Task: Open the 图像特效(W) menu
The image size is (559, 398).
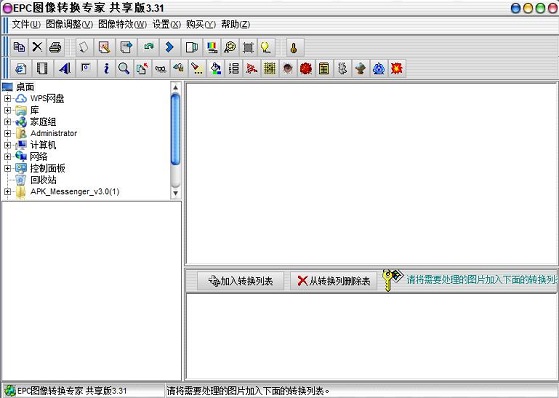Action: coord(122,24)
